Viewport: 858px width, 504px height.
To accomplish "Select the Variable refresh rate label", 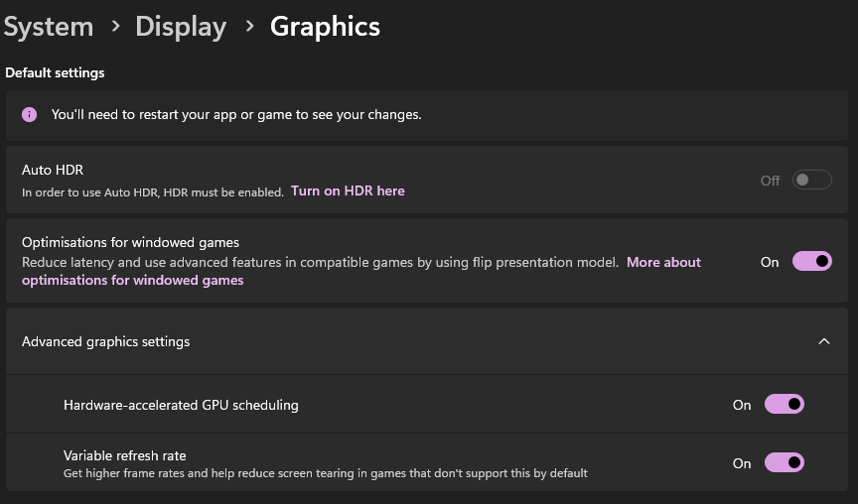I will tap(124, 455).
